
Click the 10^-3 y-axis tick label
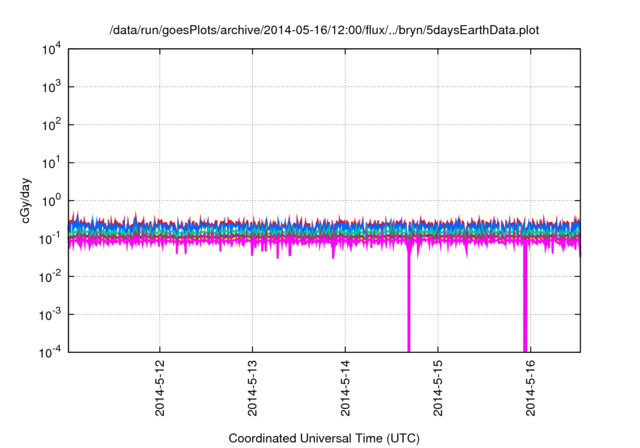50,315
